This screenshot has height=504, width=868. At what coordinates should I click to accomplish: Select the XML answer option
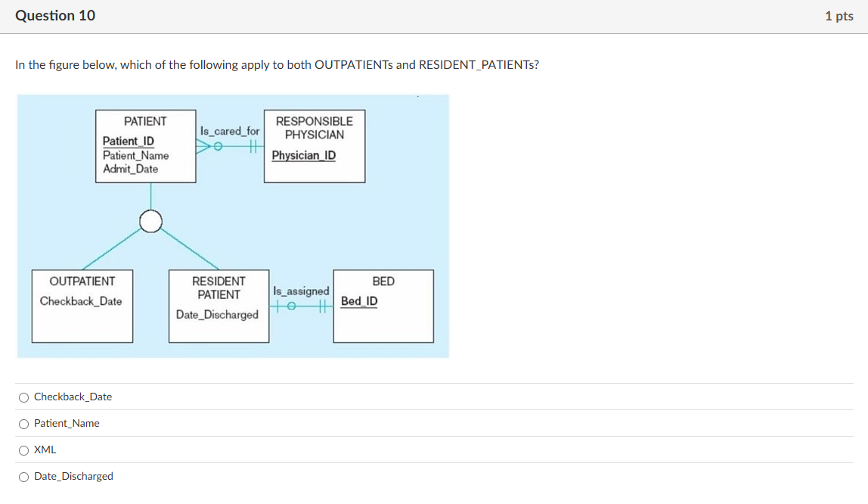point(23,450)
